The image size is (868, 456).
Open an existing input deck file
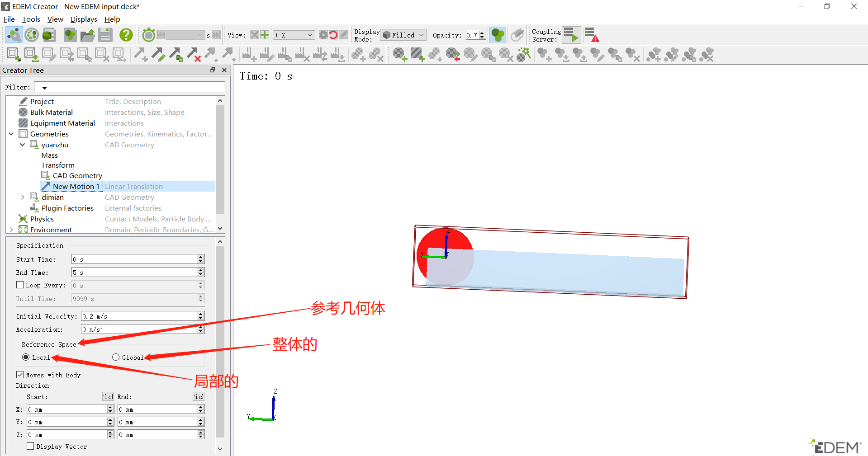(88, 34)
